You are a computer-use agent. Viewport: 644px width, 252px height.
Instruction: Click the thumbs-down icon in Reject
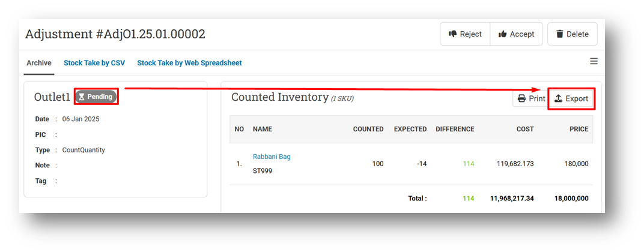[x=452, y=34]
